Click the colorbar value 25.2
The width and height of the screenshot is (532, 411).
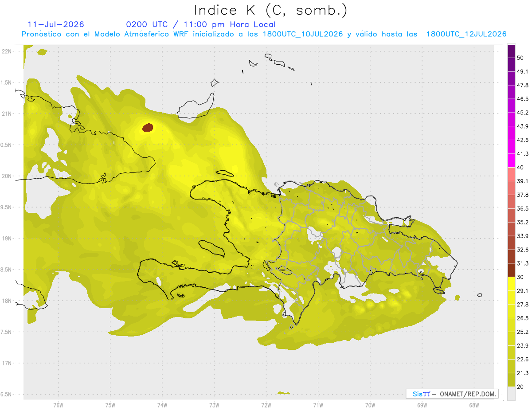(x=523, y=332)
